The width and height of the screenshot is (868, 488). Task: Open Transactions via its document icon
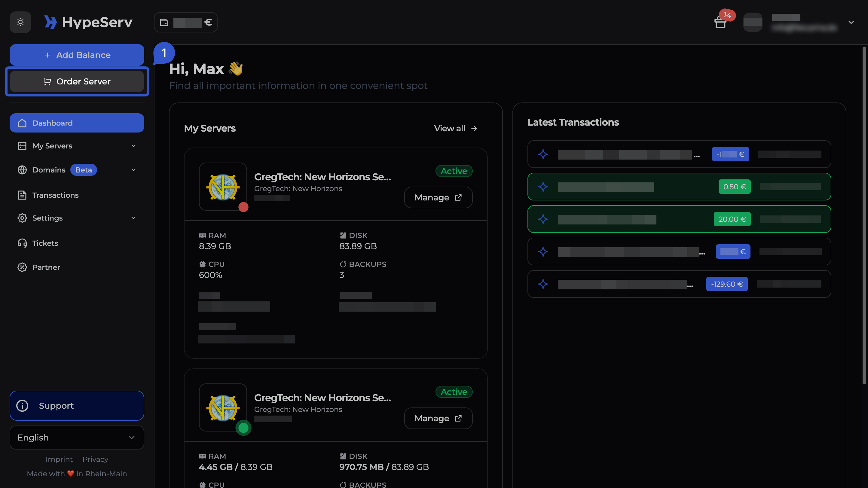pos(22,195)
